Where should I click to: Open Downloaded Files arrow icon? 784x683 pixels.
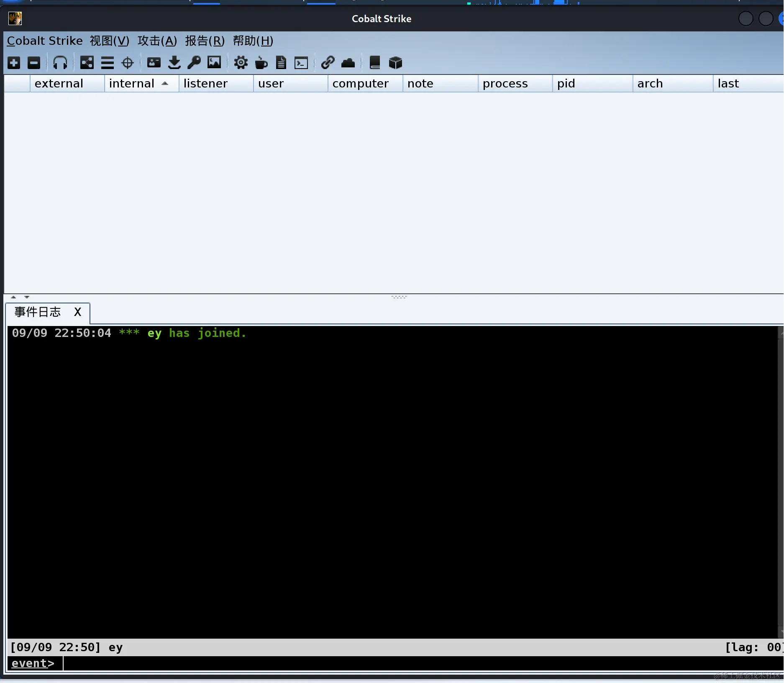(x=174, y=63)
